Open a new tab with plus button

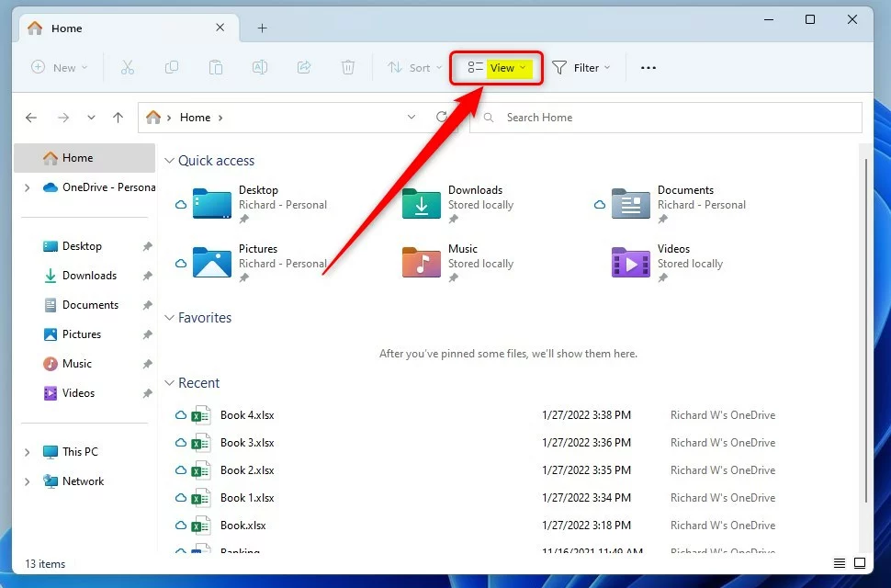262,28
